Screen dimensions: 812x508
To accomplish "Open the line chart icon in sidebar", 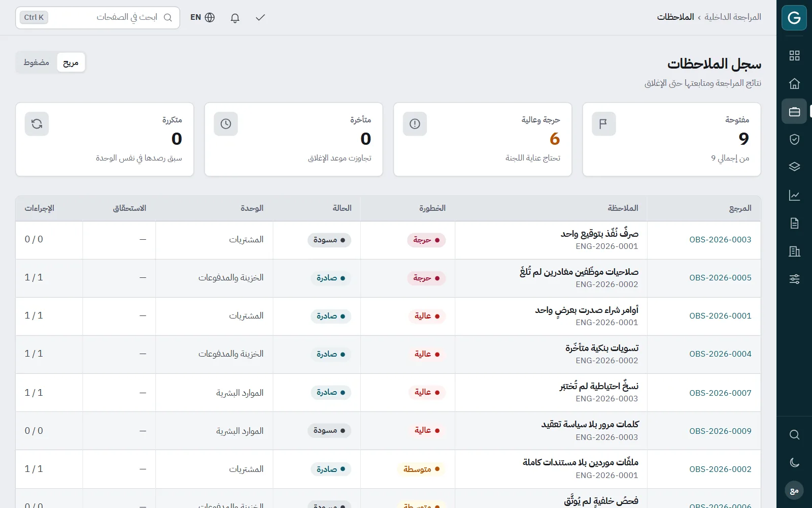I will click(x=794, y=195).
